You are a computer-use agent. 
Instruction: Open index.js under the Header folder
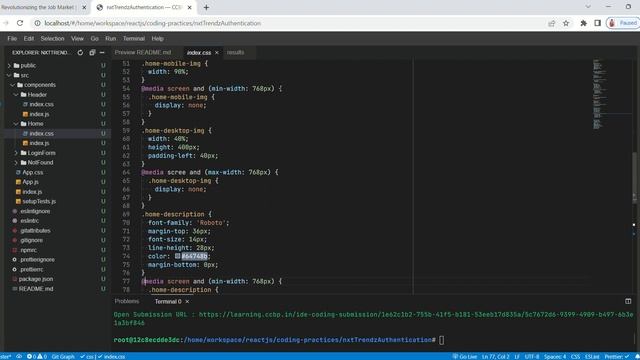point(39,114)
